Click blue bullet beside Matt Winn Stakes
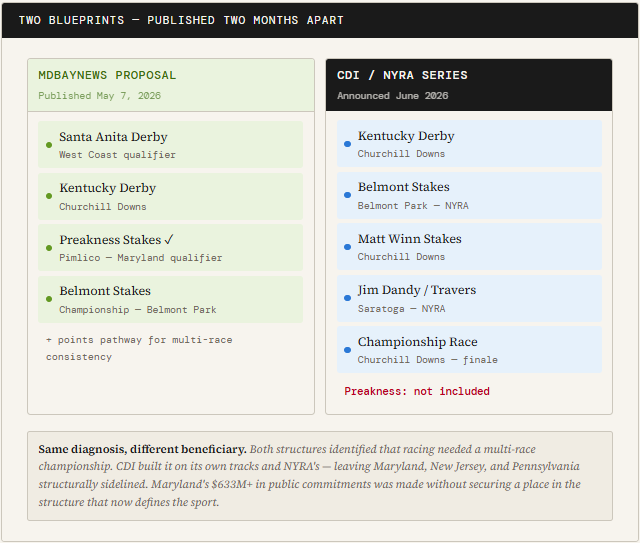 click(x=347, y=247)
